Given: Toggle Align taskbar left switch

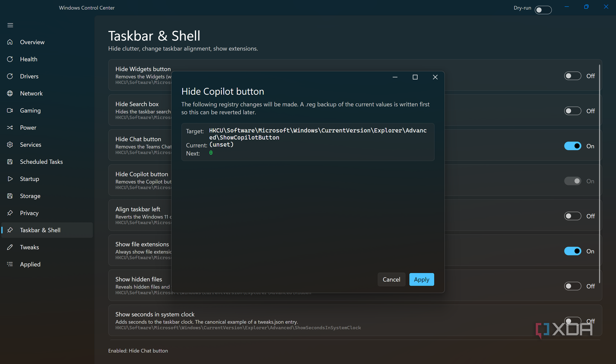Looking at the screenshot, I should pos(573,216).
